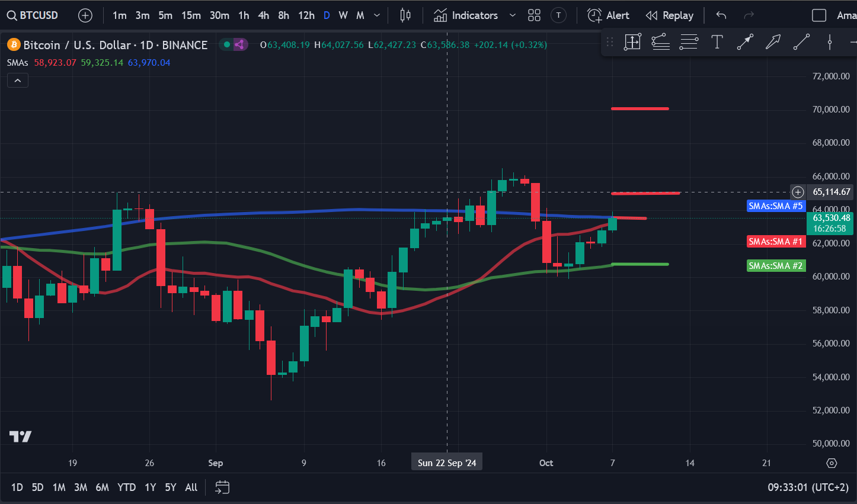Select the Vertical line tool
The height and width of the screenshot is (504, 857).
point(830,41)
